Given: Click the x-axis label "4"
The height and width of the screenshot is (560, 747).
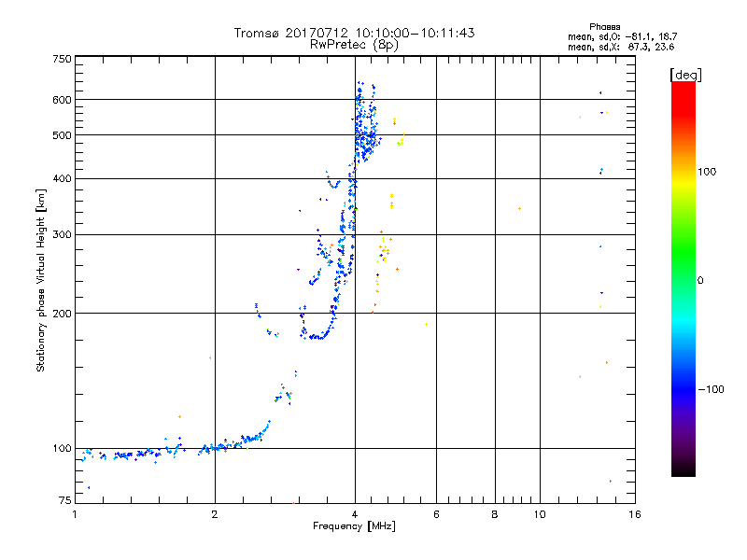Looking at the screenshot, I should 355,514.
